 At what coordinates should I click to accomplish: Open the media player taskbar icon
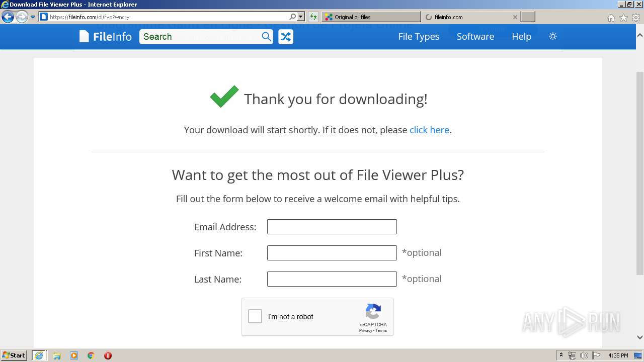click(74, 355)
